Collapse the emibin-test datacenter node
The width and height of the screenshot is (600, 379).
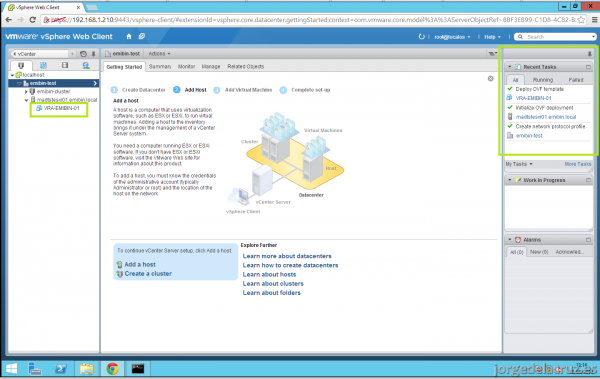click(19, 83)
